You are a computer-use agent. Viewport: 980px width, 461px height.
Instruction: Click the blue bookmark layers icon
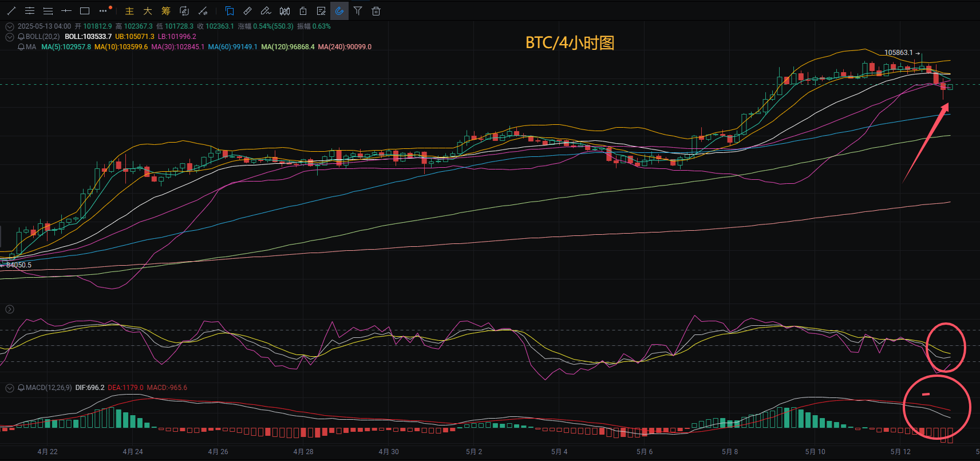coord(230,11)
